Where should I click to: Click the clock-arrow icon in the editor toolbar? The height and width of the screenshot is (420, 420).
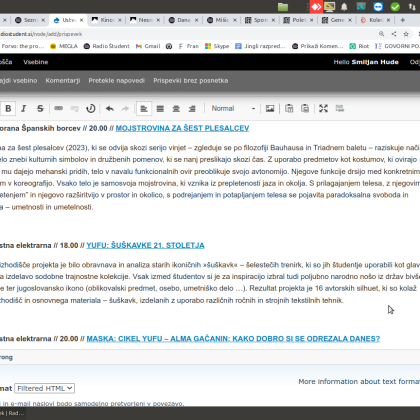click(91, 108)
